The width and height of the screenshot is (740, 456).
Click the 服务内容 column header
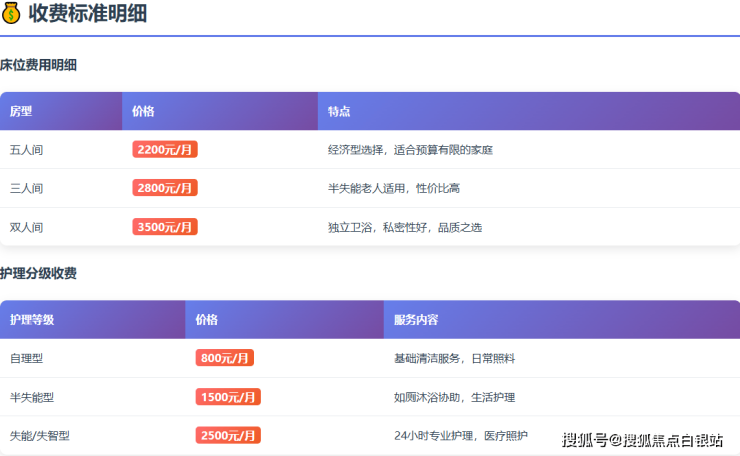(416, 320)
